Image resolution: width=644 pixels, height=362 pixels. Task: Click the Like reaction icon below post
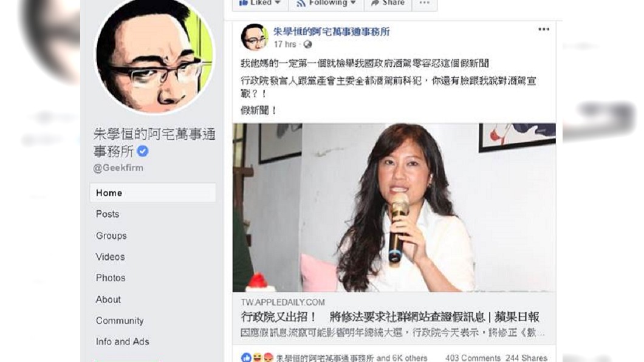click(246, 358)
